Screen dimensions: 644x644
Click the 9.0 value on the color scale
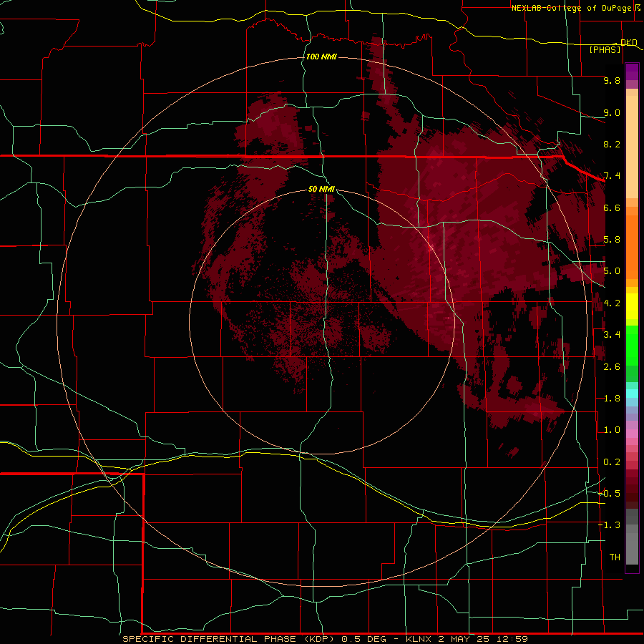coord(612,112)
